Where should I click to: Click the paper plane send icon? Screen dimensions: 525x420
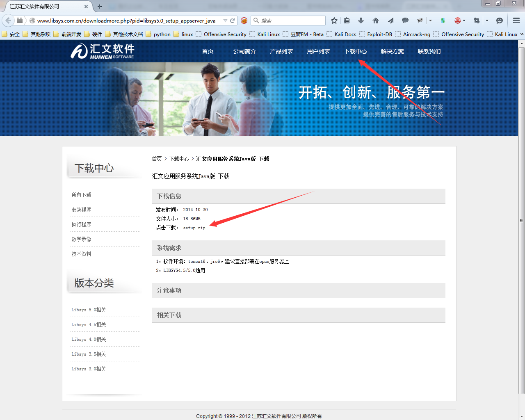390,21
